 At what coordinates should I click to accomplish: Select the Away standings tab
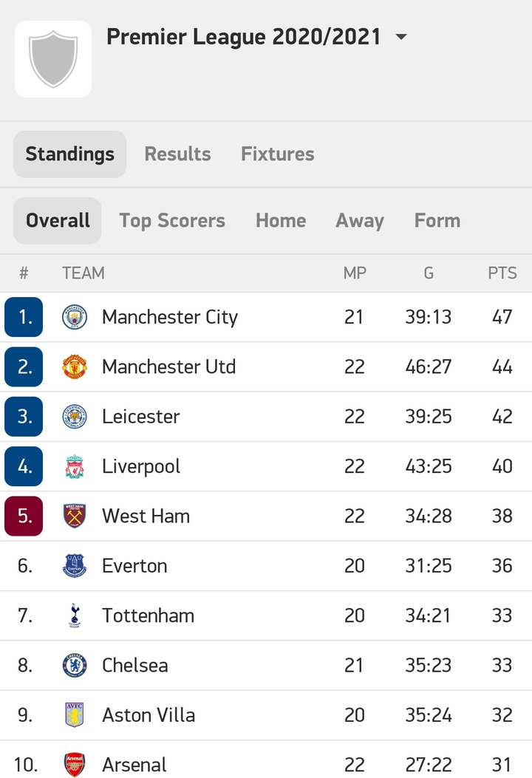pos(360,221)
